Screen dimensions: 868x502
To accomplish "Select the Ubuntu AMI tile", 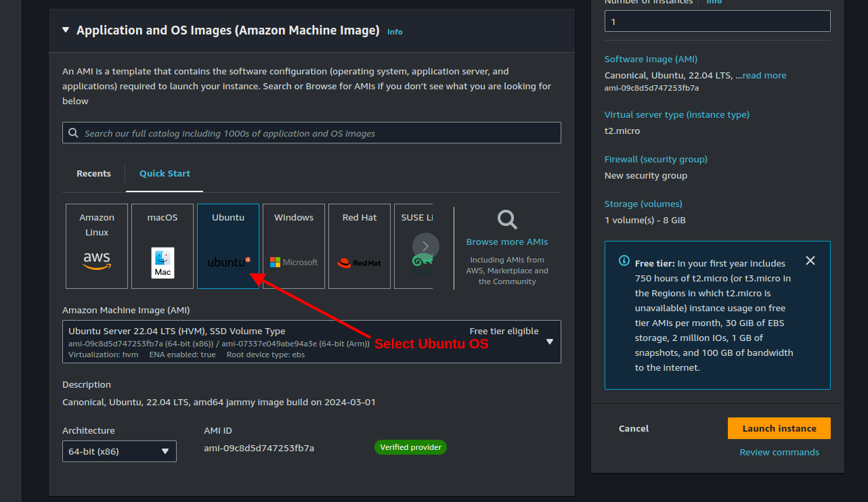I will pos(228,246).
